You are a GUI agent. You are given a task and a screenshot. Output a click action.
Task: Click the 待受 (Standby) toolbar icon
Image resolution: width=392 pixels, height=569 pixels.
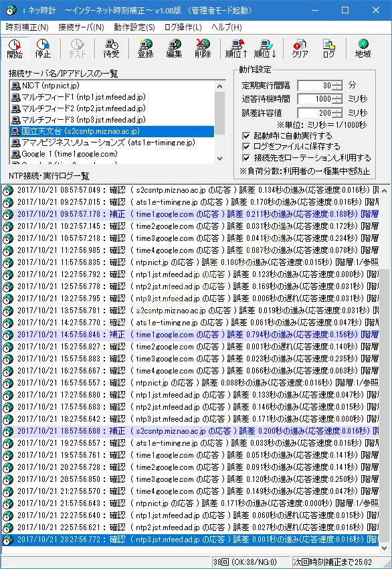click(111, 48)
